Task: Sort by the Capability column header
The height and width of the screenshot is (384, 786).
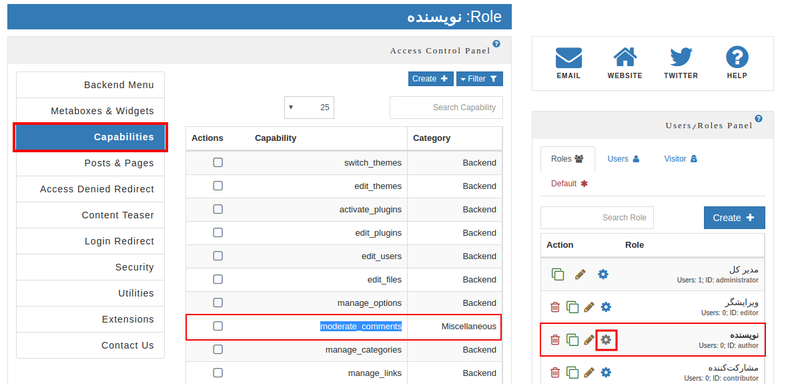Action: tap(275, 138)
